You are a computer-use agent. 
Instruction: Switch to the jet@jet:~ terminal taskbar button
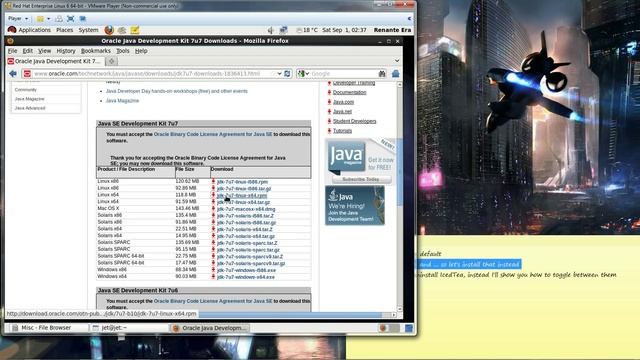[129, 328]
